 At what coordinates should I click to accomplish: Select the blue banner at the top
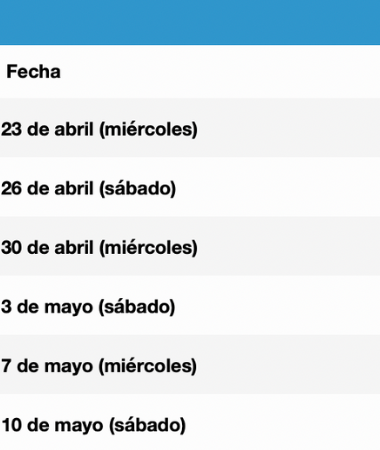coord(190,22)
